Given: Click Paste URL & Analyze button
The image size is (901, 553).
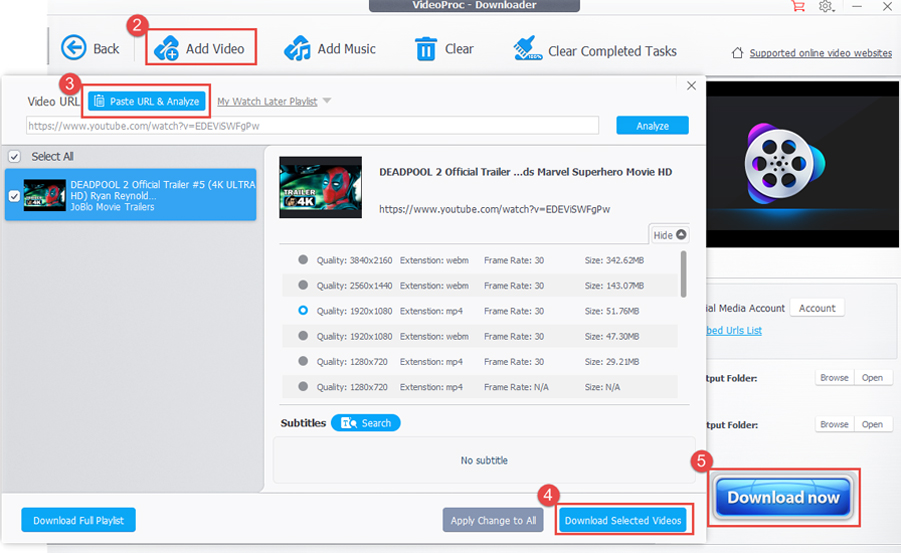Looking at the screenshot, I should point(147,101).
